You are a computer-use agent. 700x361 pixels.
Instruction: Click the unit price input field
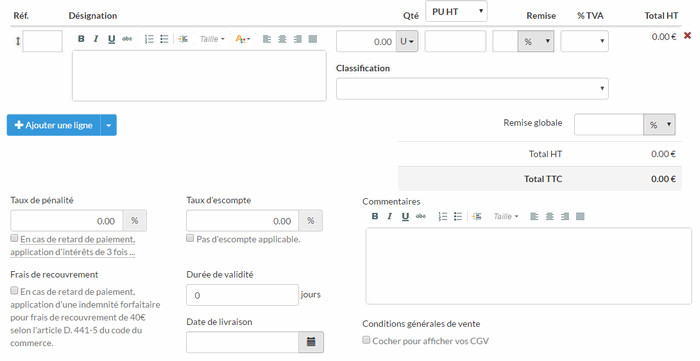(x=455, y=41)
